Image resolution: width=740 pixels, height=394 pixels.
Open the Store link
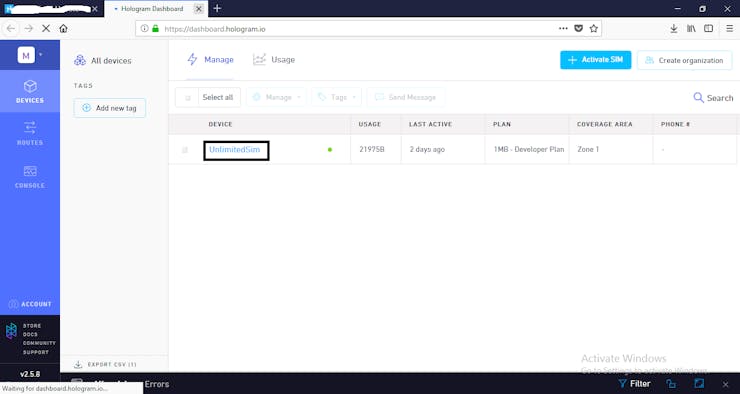32,326
